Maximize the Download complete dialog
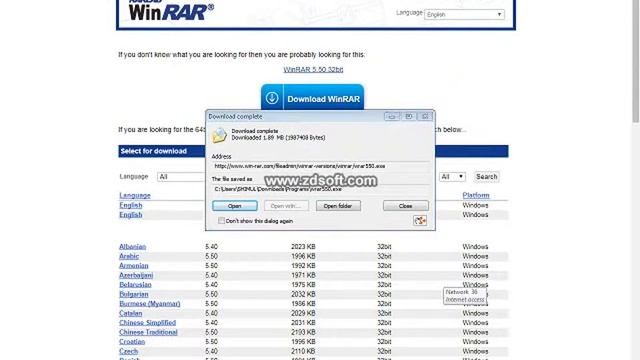This screenshot has width=640, height=360. (x=408, y=116)
